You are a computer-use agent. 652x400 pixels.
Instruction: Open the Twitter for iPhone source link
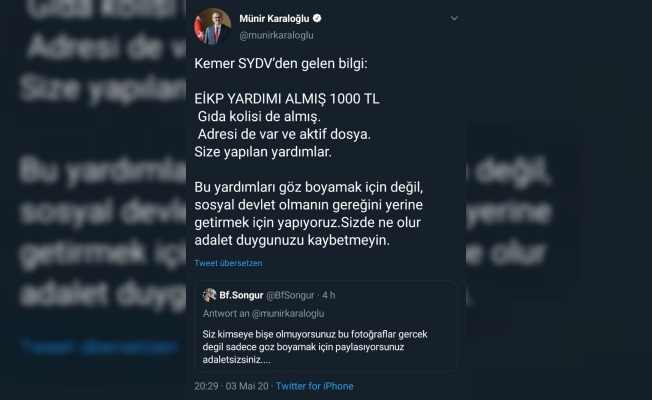[314, 386]
